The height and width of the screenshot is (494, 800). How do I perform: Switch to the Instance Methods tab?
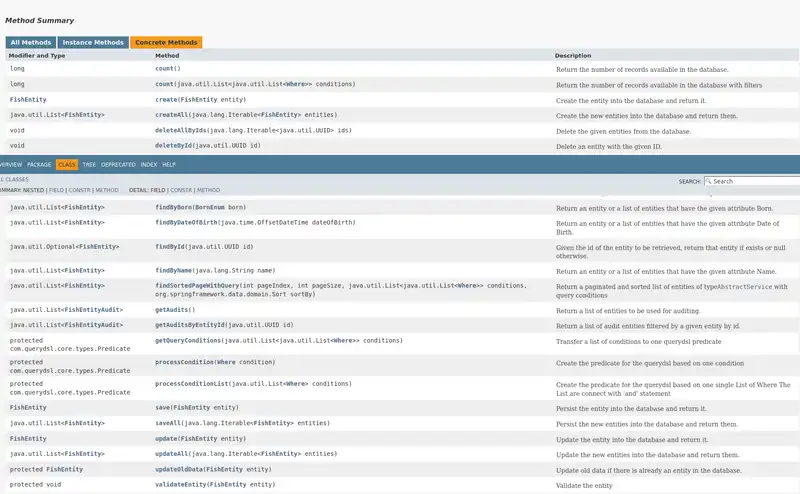(x=93, y=43)
